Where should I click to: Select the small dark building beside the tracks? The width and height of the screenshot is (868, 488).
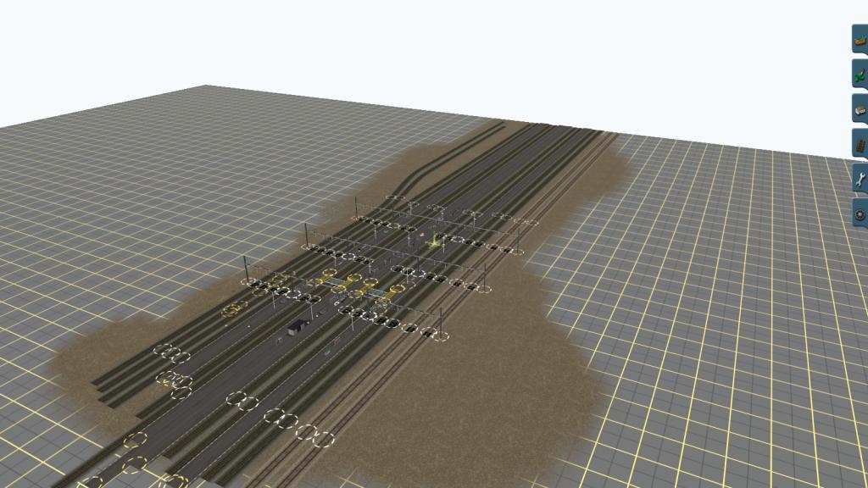(x=298, y=327)
